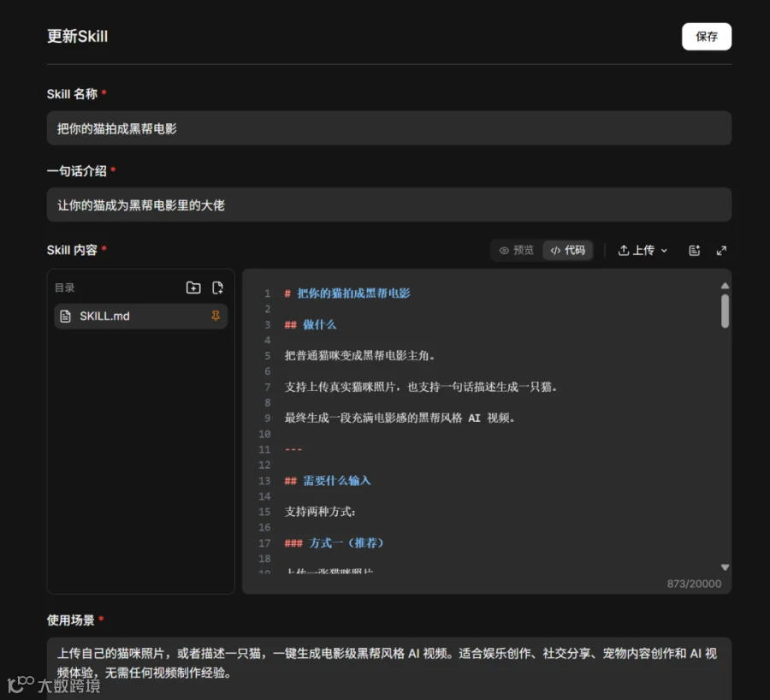This screenshot has width=770, height=700.
Task: Click the template insert icon beside 上传
Action: (x=695, y=251)
